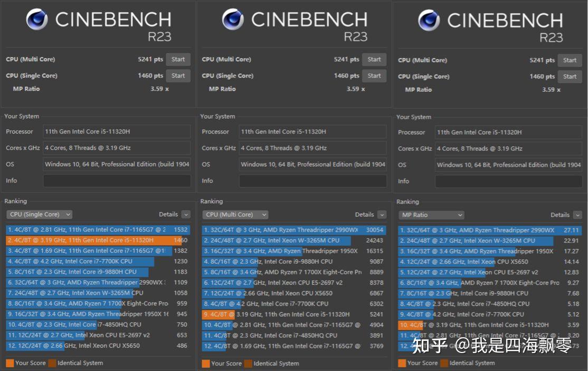Expand the Details arrow in the MP Ratio ranking window
The image size is (588, 371).
(578, 215)
